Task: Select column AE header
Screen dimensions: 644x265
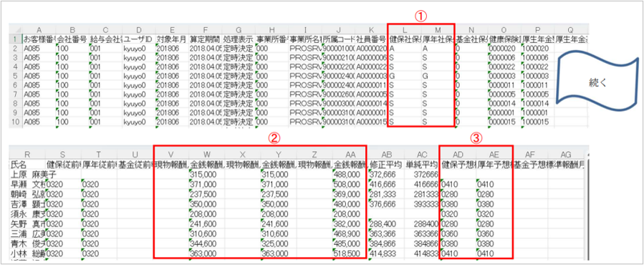Action: (x=494, y=155)
